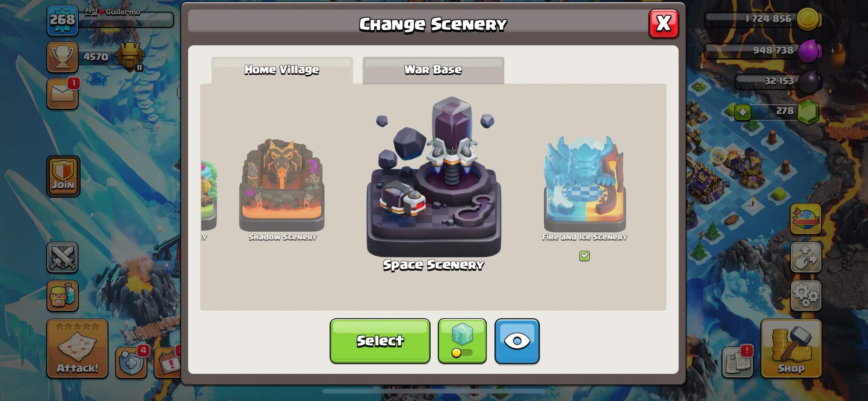
Task: Open the globe world map icon
Action: (806, 219)
